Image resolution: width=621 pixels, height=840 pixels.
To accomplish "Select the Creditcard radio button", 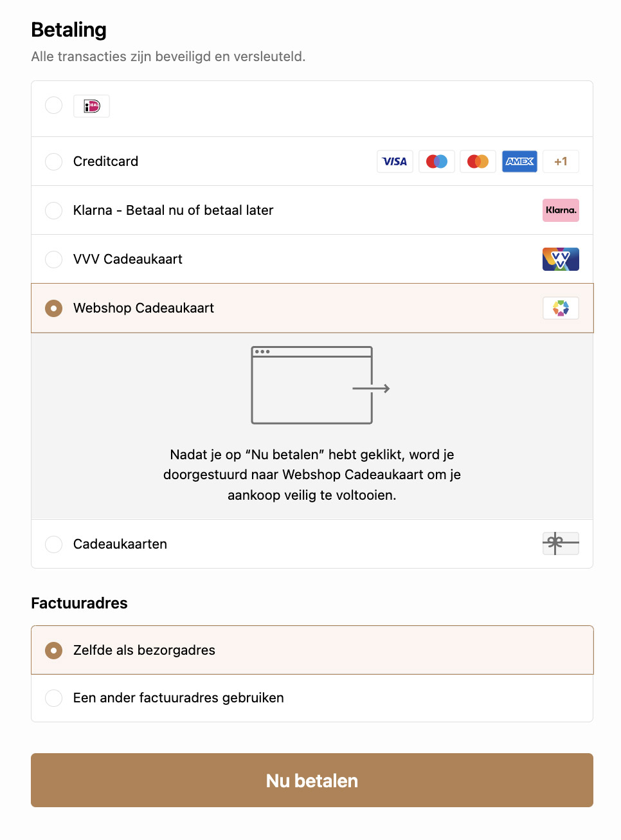I will (54, 161).
